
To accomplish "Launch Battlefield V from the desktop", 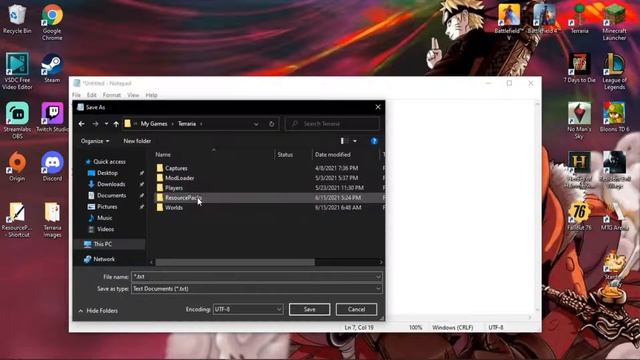I will 509,22.
